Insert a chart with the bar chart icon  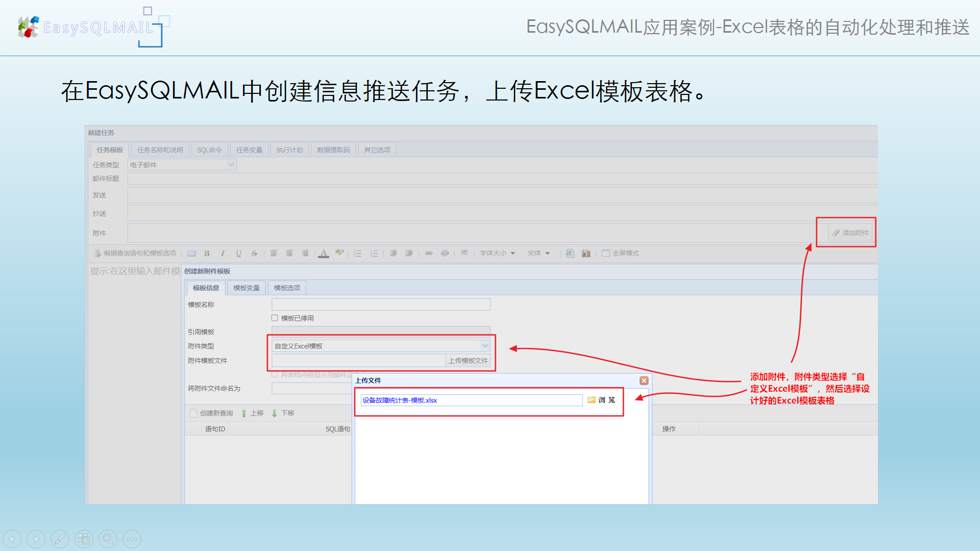(x=586, y=254)
